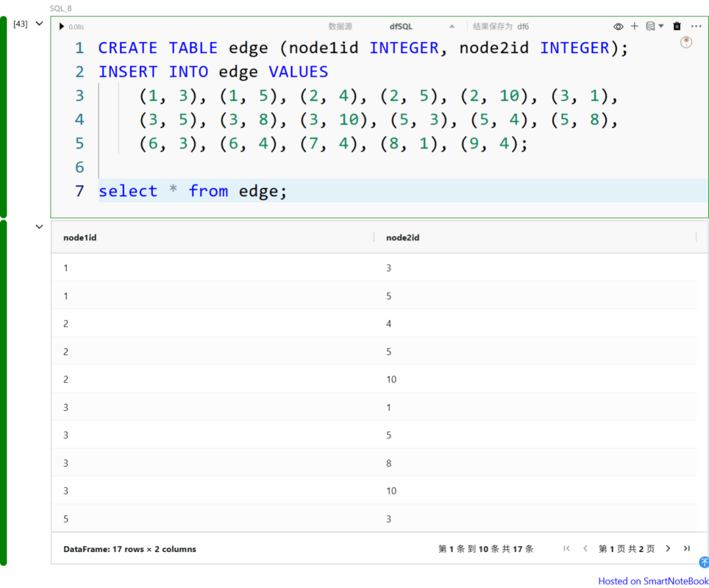Collapse the output result with chevron
This screenshot has width=709, height=588.
tap(39, 227)
